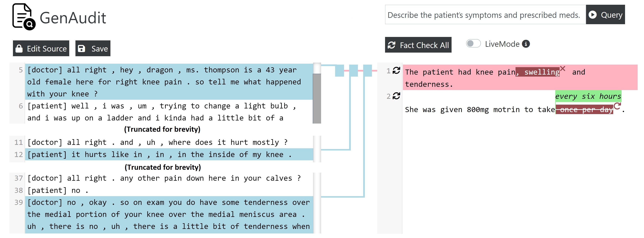
Task: Refresh fact check for sentence 2
Action: pyautogui.click(x=396, y=96)
